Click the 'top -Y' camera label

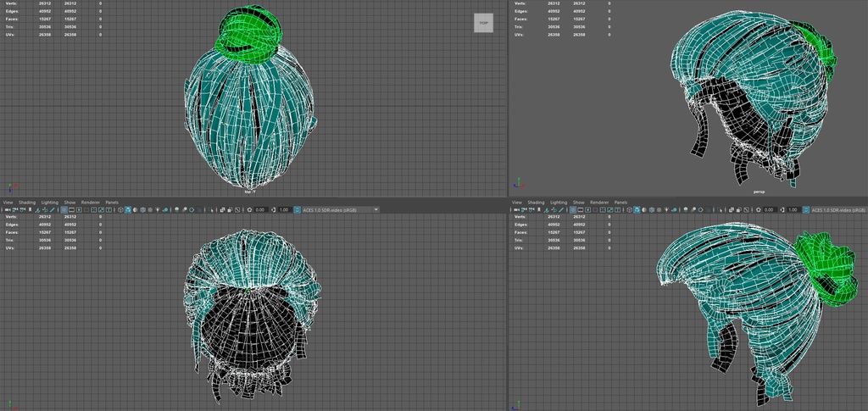[x=250, y=192]
